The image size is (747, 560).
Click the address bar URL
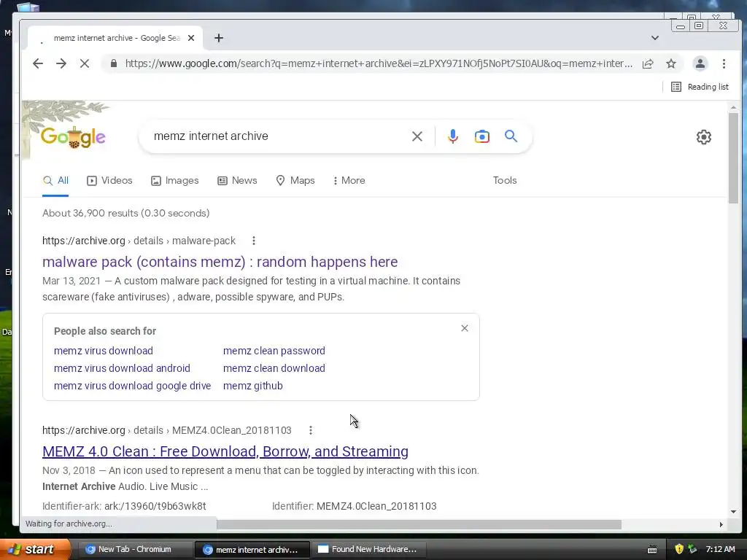[379, 64]
